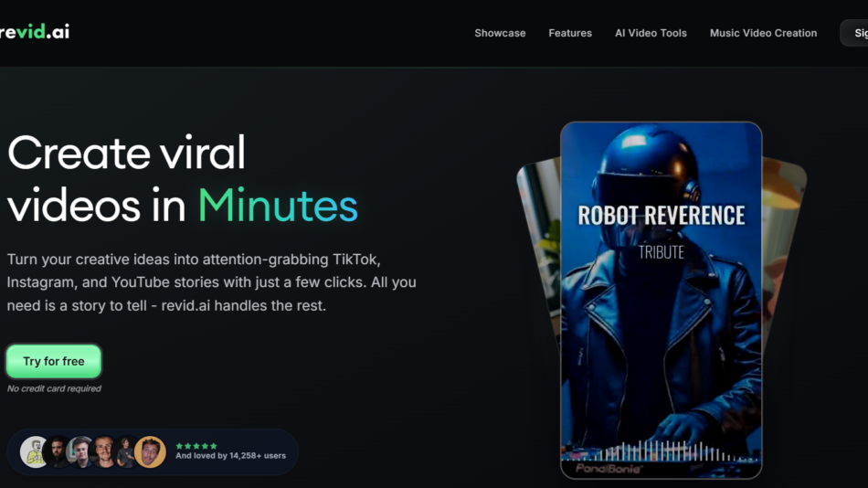Open Music Video Creation page

(x=763, y=33)
